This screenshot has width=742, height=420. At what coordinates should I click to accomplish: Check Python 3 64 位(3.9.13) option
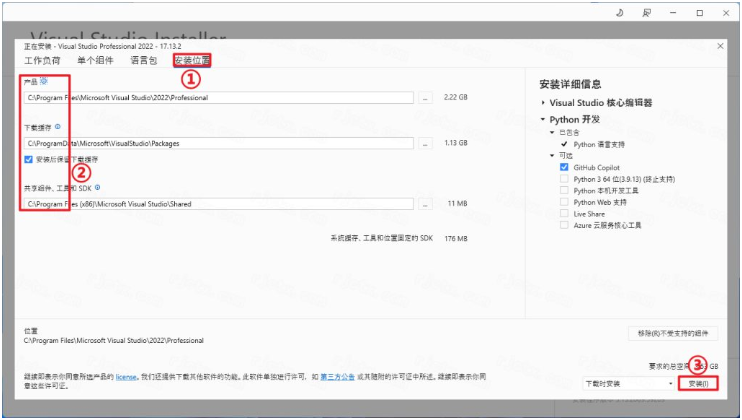(564, 179)
